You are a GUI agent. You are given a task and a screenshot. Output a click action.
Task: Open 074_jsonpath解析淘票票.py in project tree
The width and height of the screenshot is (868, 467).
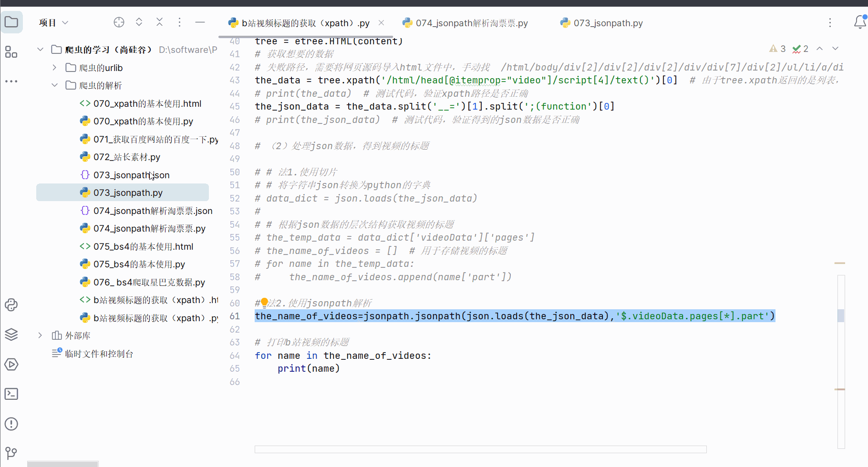[x=149, y=228]
